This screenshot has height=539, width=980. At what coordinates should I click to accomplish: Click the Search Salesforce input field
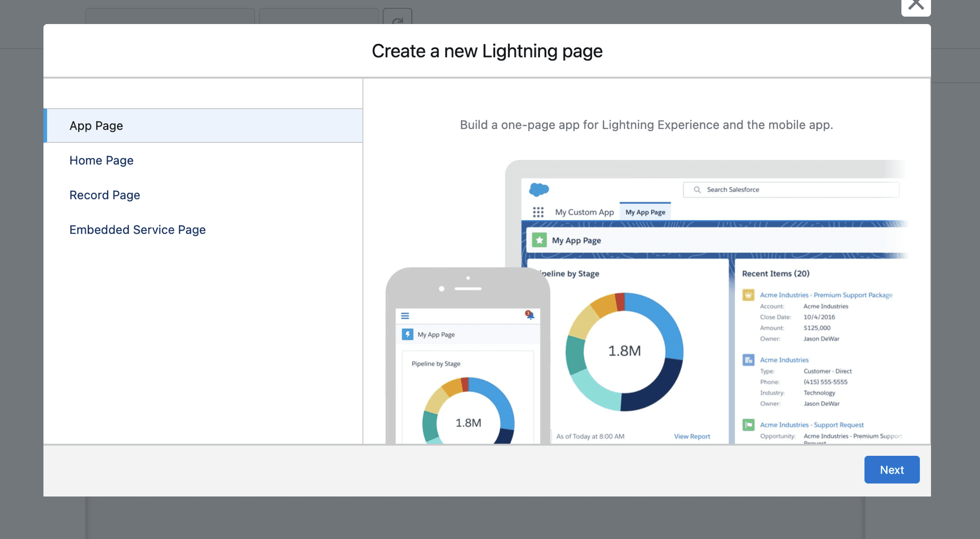pyautogui.click(x=791, y=189)
